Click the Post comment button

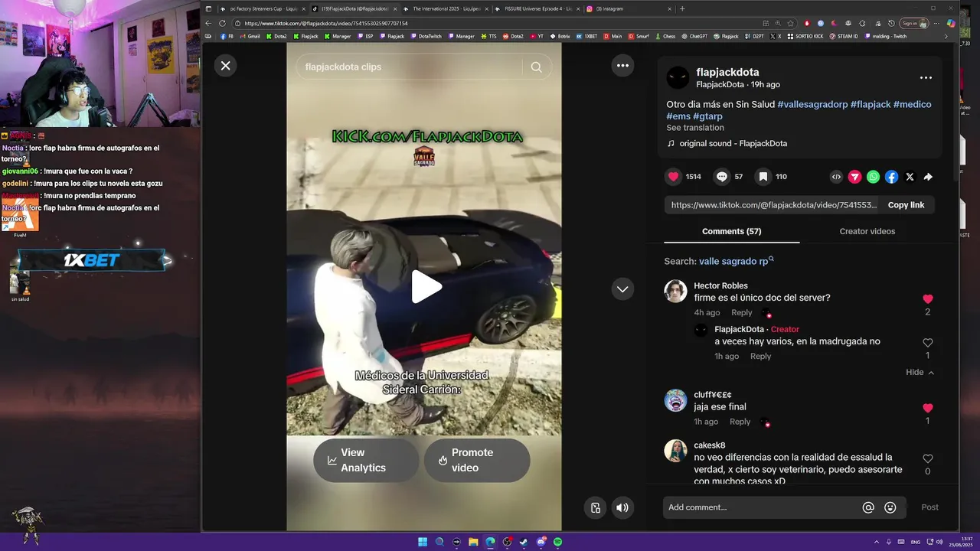click(929, 507)
